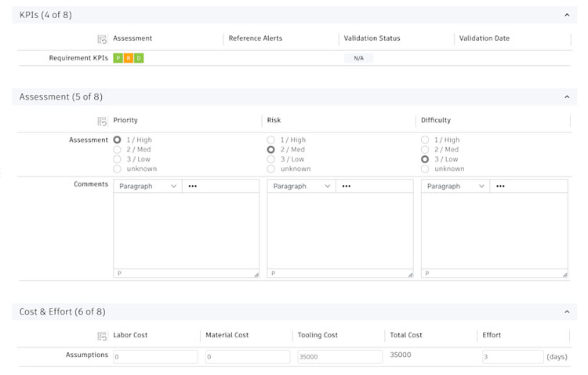Click the orange R KPI indicator

pos(129,58)
